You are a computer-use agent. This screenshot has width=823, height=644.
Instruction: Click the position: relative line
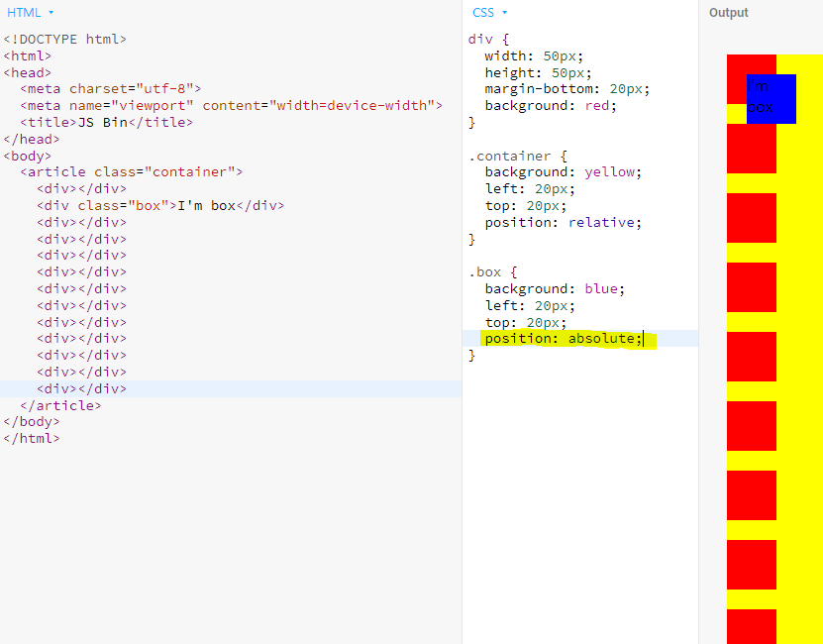(564, 223)
